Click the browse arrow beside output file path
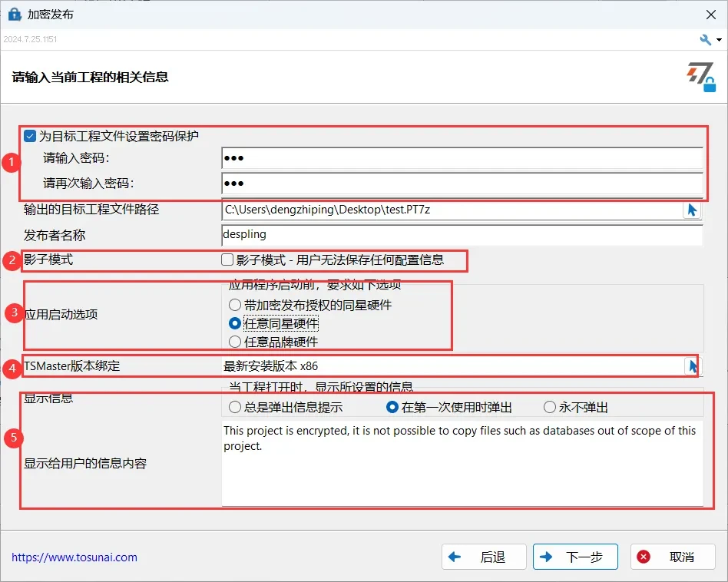 pyautogui.click(x=692, y=209)
